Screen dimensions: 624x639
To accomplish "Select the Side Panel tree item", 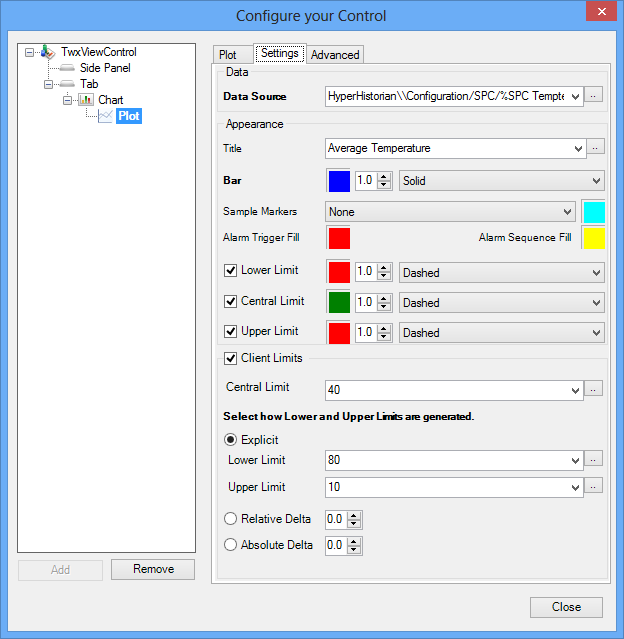I will coord(105,68).
